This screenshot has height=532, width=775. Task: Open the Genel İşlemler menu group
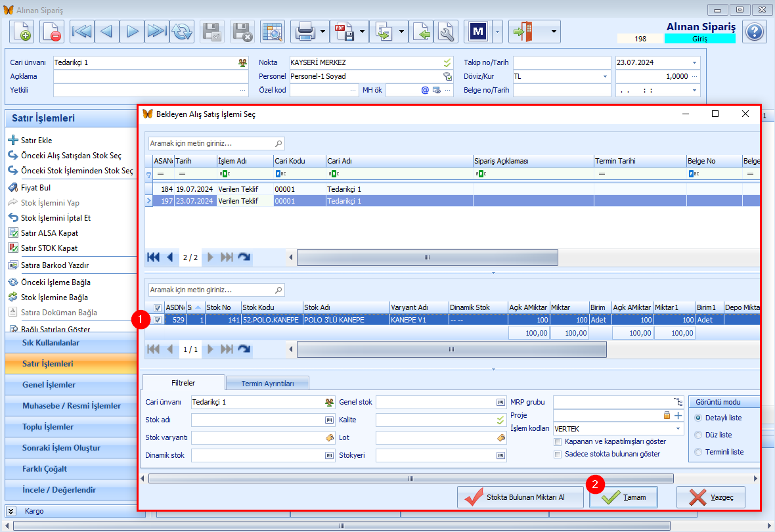pos(71,385)
